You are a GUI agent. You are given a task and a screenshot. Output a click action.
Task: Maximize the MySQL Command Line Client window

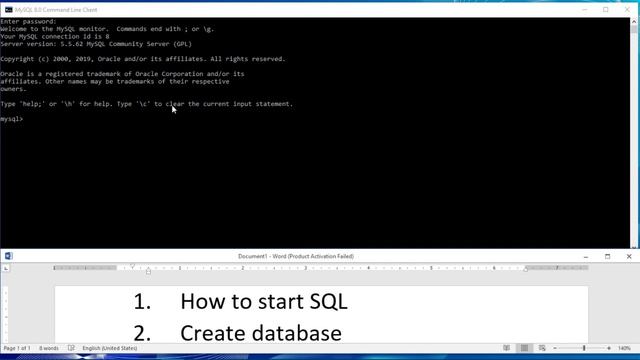[606, 10]
